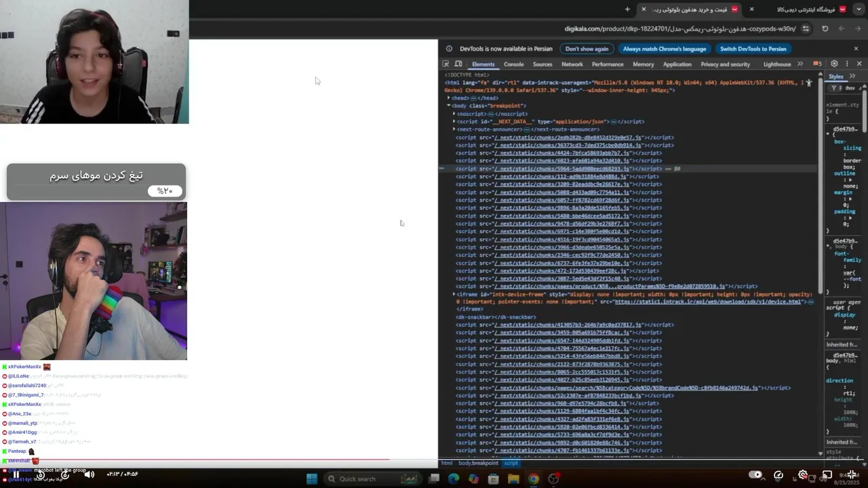
Task: Open Google Chrome from taskbar
Action: pos(534,479)
